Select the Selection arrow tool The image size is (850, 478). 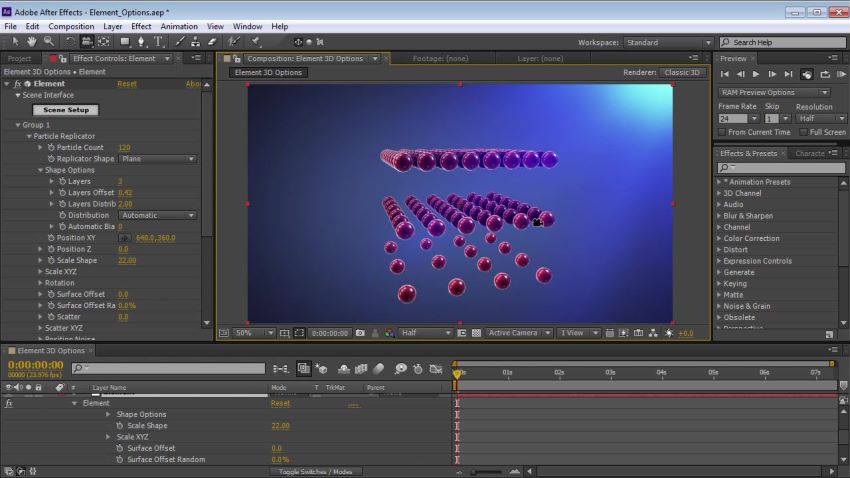tap(15, 42)
